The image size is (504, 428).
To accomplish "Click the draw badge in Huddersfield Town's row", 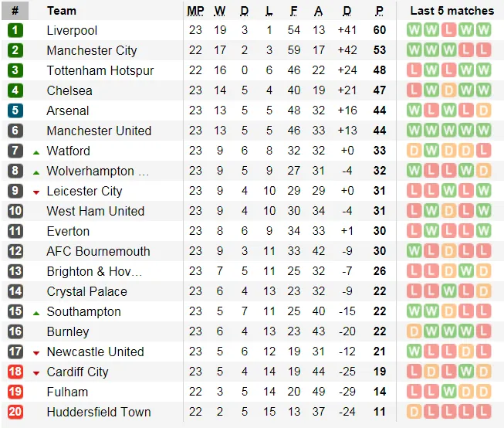I will (x=414, y=412).
